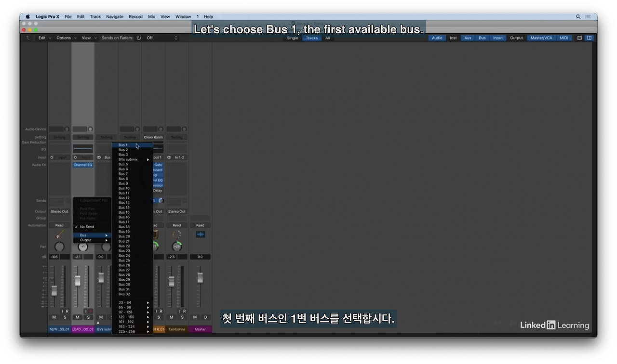Open the Spotlight search icon
Image resolution: width=617 pixels, height=364 pixels.
pos(578,16)
